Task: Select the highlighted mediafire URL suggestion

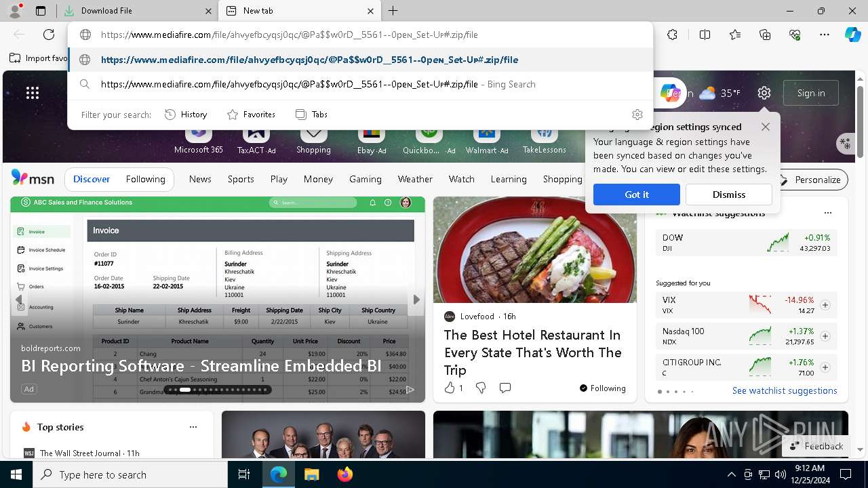Action: pos(360,60)
